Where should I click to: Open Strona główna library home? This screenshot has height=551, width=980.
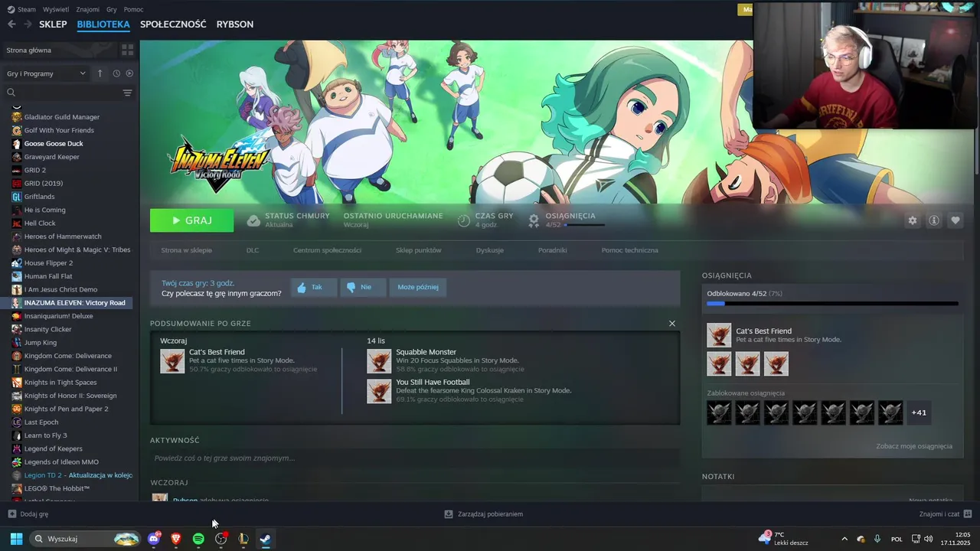[x=57, y=50]
